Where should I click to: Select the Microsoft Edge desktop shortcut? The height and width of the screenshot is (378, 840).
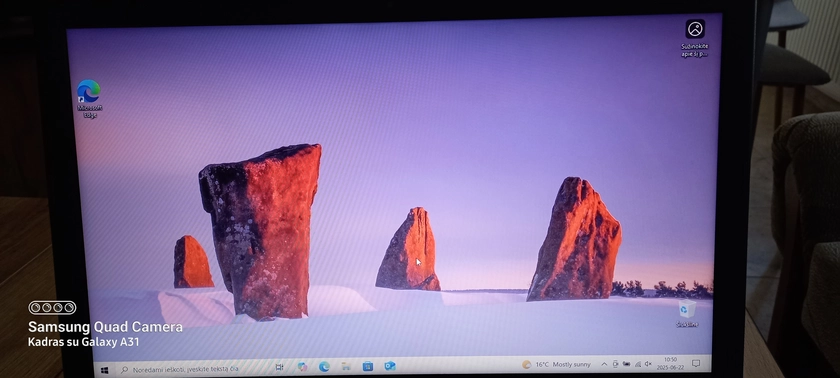[89, 99]
